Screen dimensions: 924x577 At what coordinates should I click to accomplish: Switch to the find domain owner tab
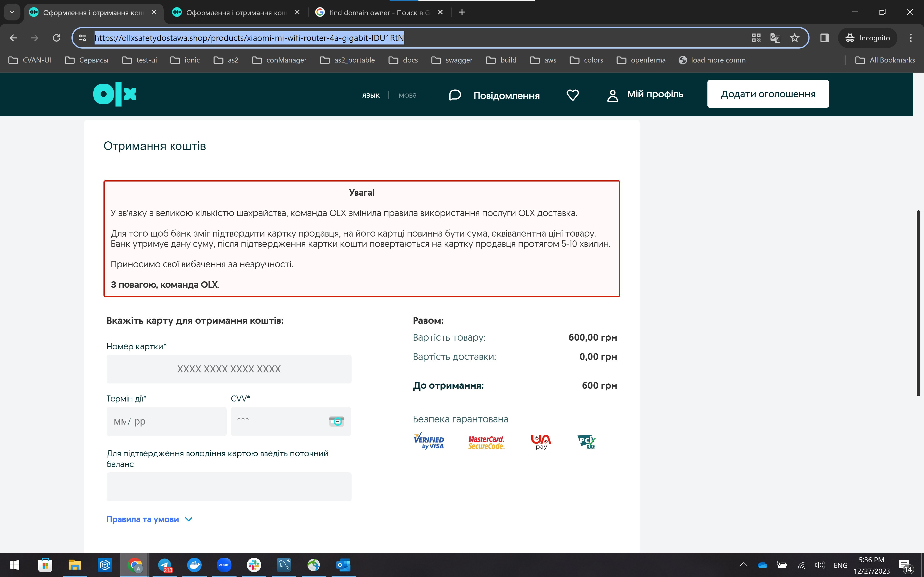[x=378, y=13]
